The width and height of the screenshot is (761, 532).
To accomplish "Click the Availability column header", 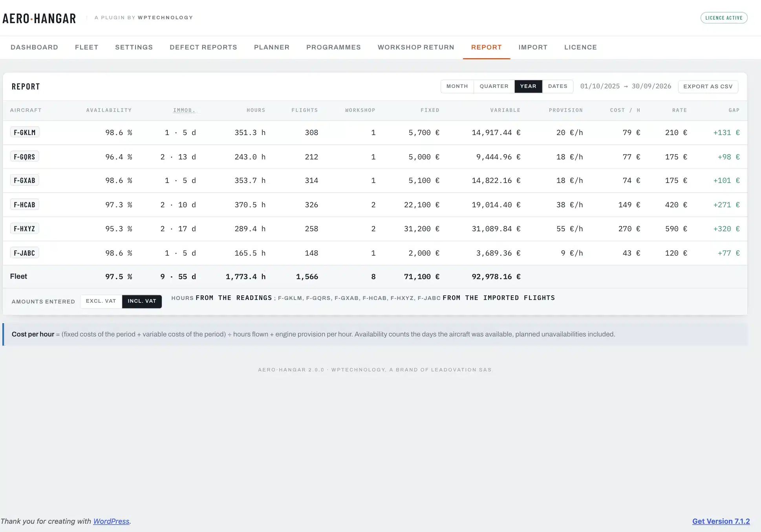I will (109, 110).
